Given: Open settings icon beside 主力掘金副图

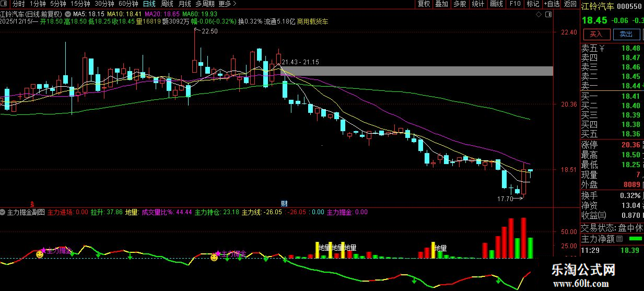Looking at the screenshot, I should tap(3, 212).
